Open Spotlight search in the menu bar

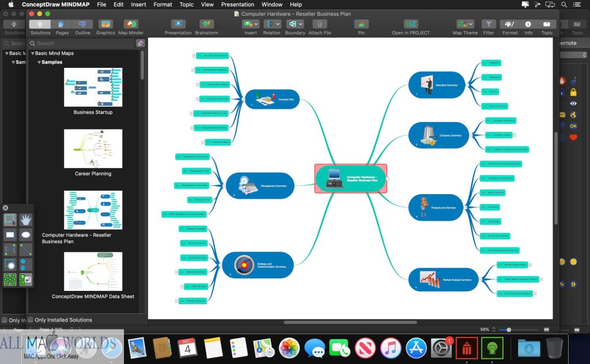tap(564, 5)
